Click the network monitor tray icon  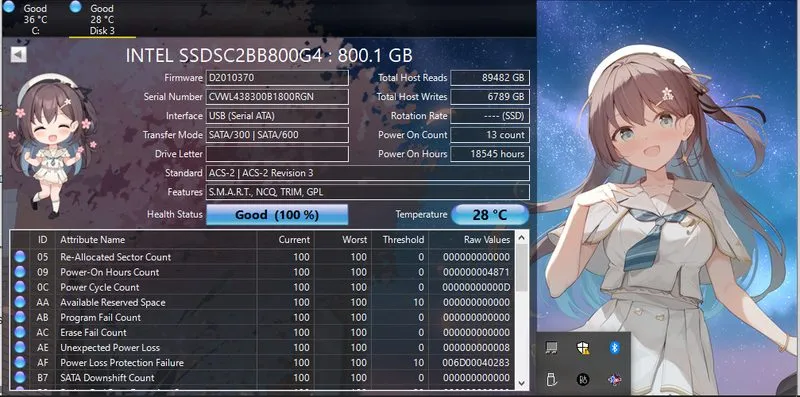click(x=551, y=348)
